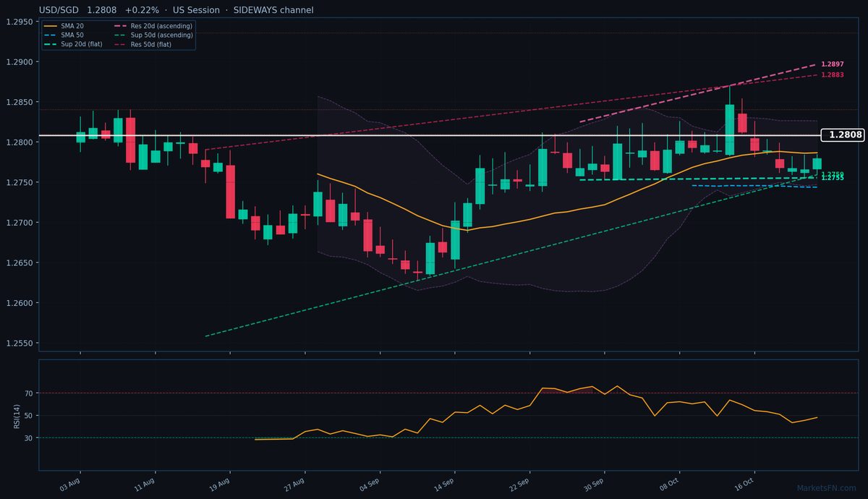Select the 'Sup 50d (ascending)' legend entry
Viewport: 868px width, 499px height.
[x=153, y=35]
